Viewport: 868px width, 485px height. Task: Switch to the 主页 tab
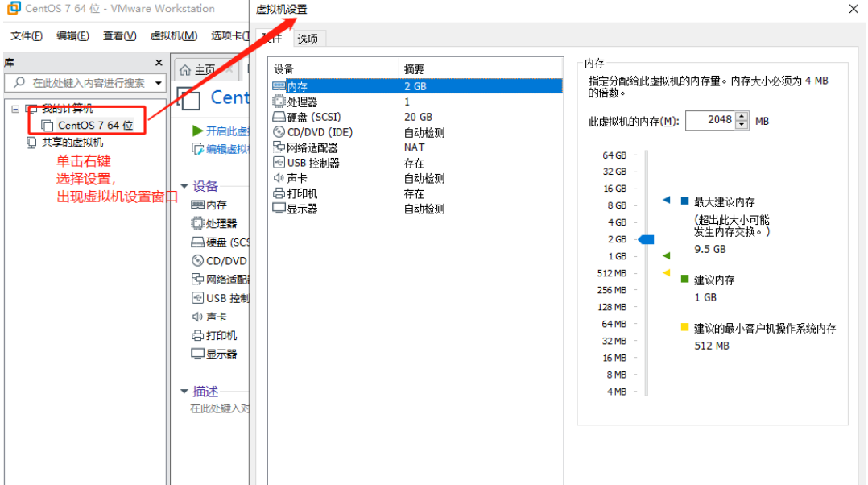(205, 70)
